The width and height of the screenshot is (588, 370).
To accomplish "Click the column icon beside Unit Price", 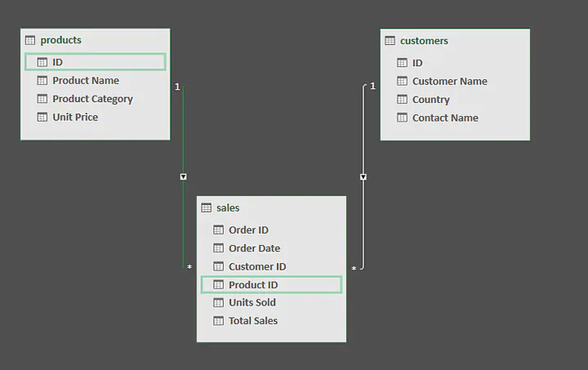I will tap(42, 117).
